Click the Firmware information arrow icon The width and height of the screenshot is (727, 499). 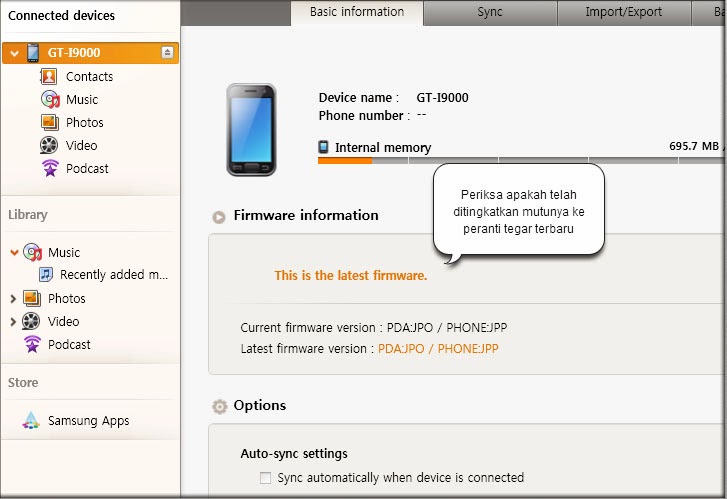pyautogui.click(x=219, y=217)
